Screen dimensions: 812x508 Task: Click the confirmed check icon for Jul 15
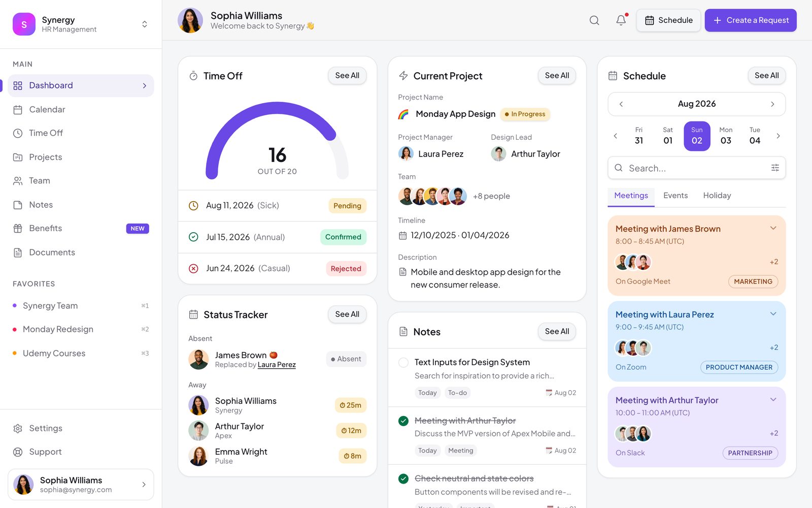coord(193,237)
